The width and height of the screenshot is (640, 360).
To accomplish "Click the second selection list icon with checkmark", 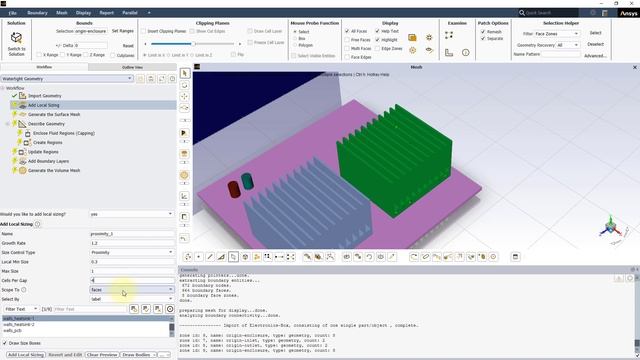I will coord(146,309).
